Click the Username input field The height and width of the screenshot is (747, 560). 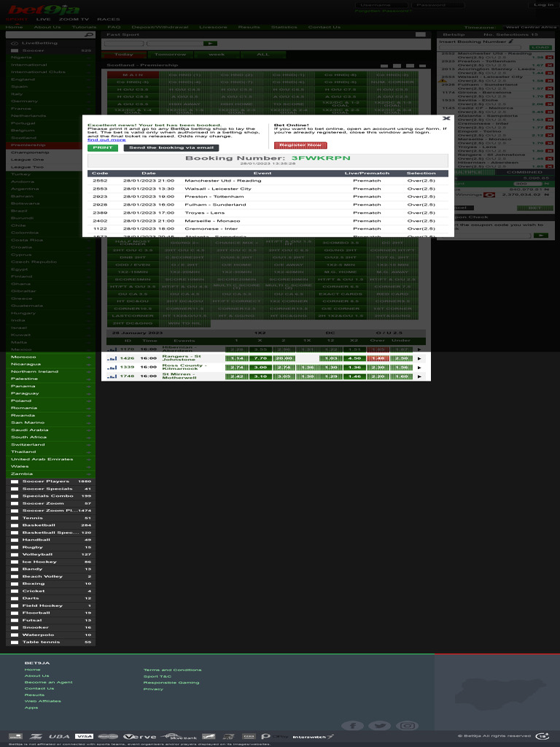381,5
